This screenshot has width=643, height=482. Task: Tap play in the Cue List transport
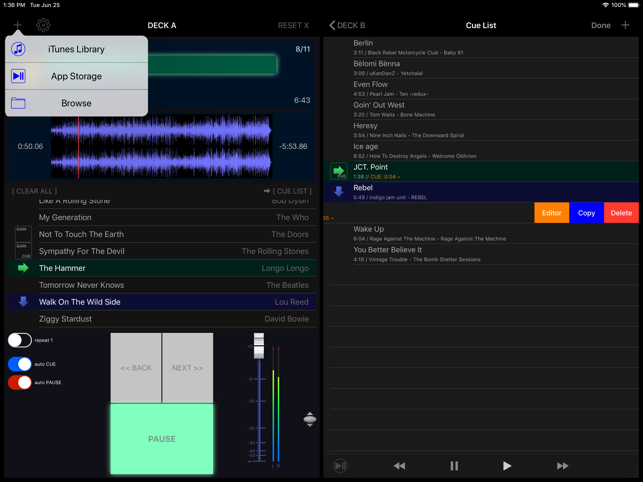click(507, 466)
